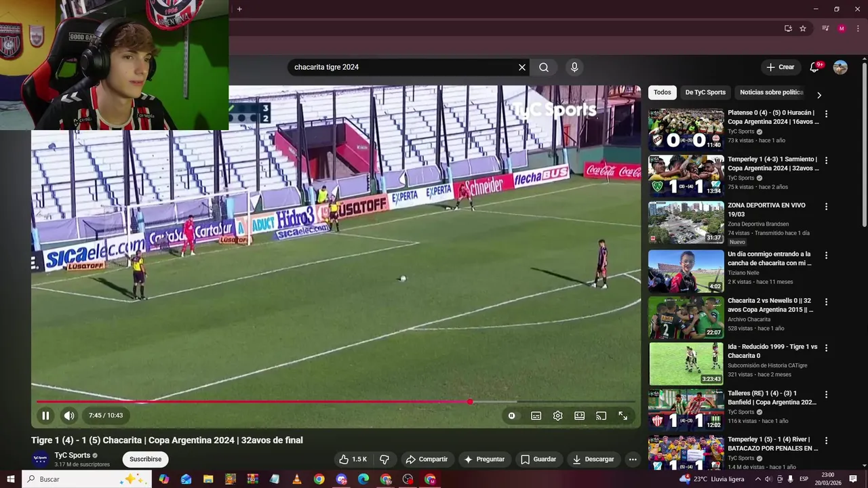Click the Descargar button
868x488 pixels.
593,460
